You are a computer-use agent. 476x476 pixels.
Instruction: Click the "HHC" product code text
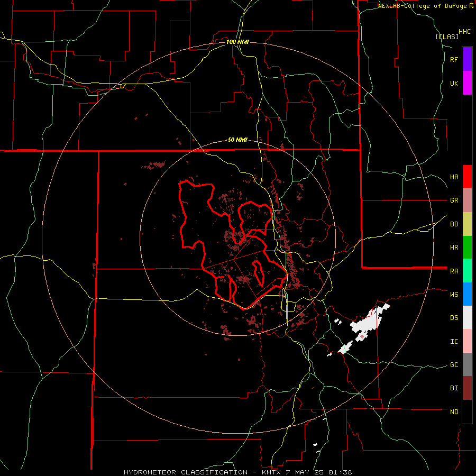465,32
